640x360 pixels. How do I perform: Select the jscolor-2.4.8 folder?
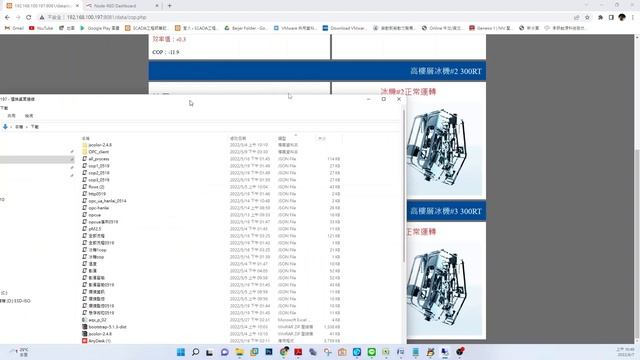click(100, 145)
